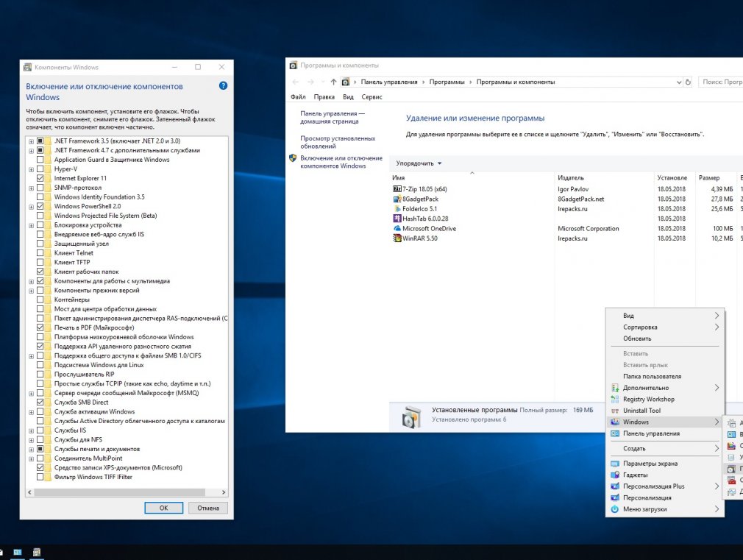Uncheck Служба SMB Direct
Image resolution: width=743 pixels, height=560 pixels.
tap(40, 402)
